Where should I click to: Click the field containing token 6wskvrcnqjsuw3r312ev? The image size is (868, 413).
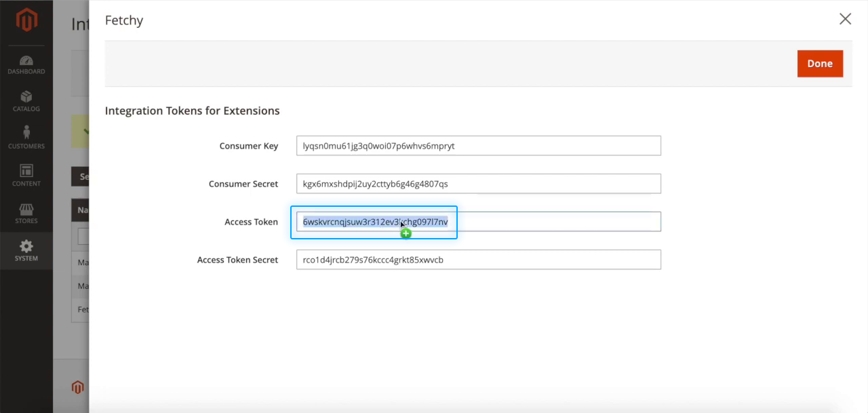point(479,222)
